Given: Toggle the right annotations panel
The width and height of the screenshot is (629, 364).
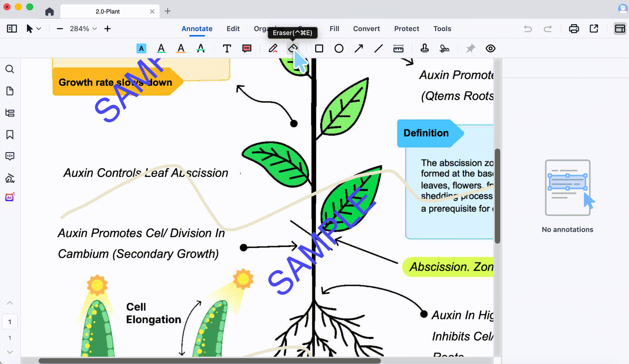Looking at the screenshot, I should pos(620,29).
